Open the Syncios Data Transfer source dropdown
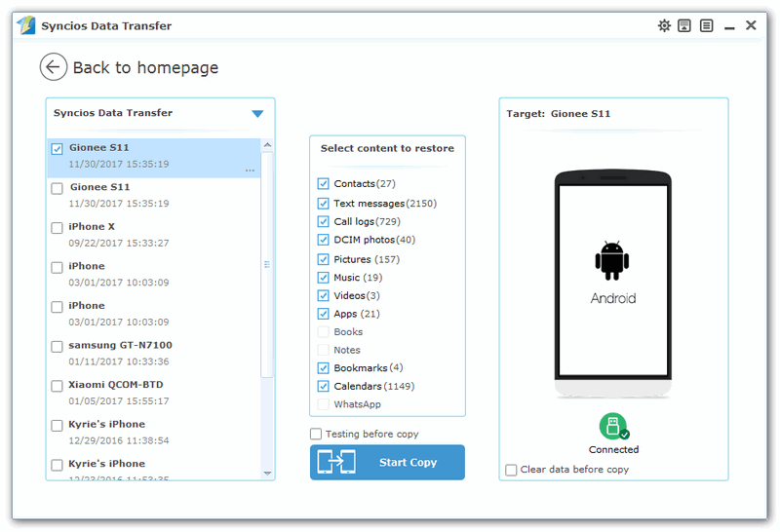The height and width of the screenshot is (532, 780). (257, 114)
